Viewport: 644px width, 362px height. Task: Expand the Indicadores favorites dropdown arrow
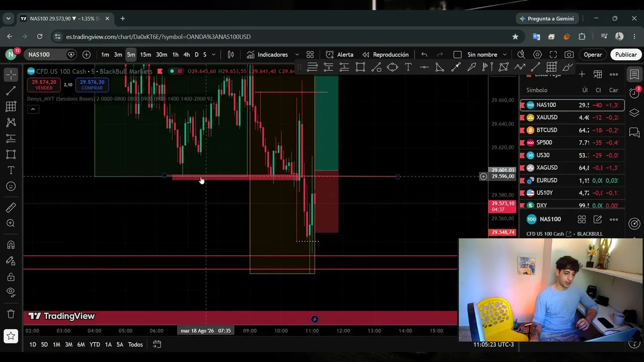click(297, 54)
